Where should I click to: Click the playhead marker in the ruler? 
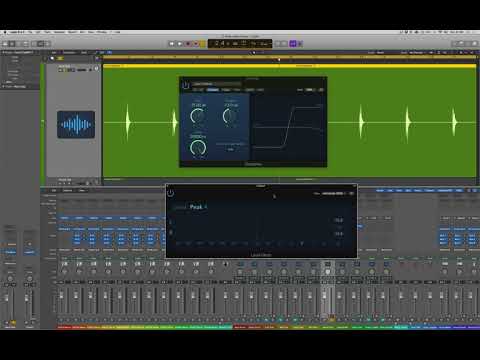pos(279,60)
